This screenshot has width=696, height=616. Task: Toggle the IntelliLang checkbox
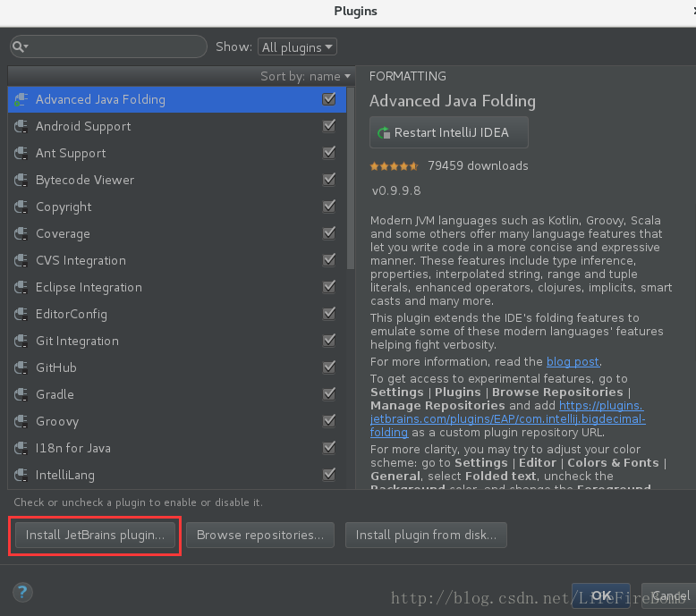(329, 475)
